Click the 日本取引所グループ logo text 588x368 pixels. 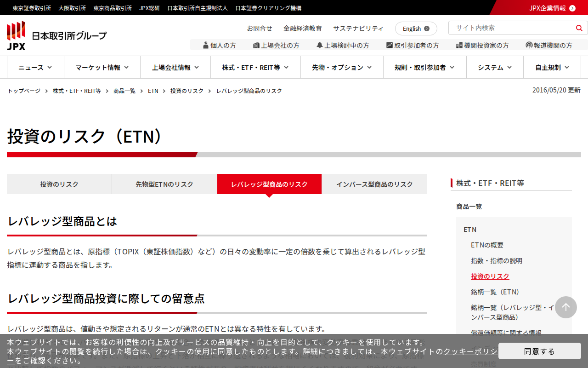coord(69,36)
